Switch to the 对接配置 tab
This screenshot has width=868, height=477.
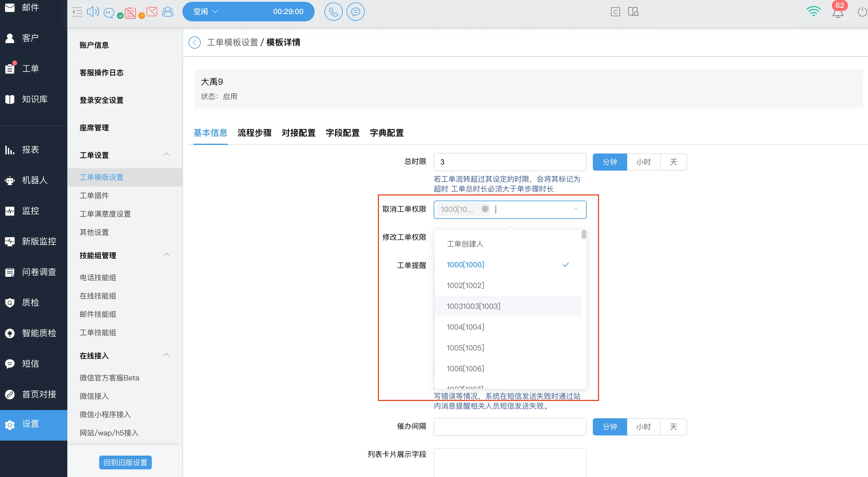click(x=298, y=133)
